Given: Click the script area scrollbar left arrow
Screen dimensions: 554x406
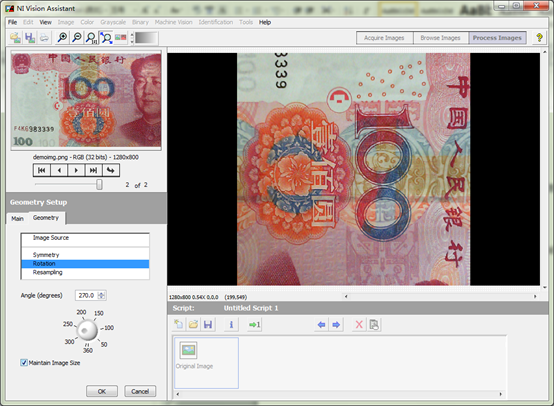Looking at the screenshot, I should (178, 394).
